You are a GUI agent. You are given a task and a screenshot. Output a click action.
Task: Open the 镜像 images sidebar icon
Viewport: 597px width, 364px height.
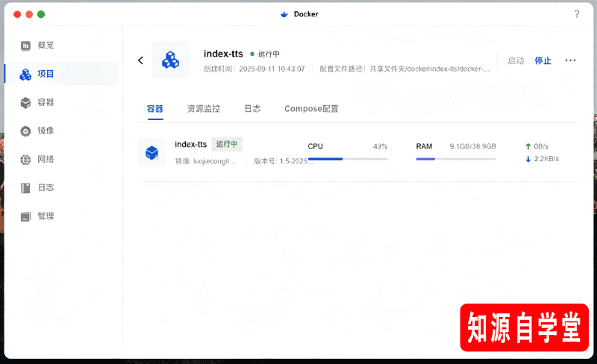click(25, 131)
